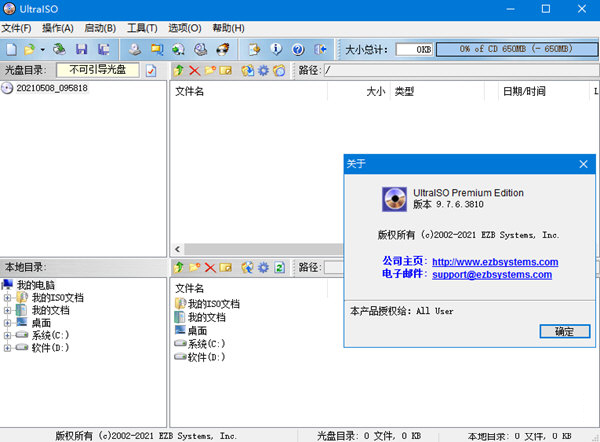Image resolution: width=600 pixels, height=442 pixels.
Task: Toggle the boot properties checkbox icon
Action: (x=151, y=71)
